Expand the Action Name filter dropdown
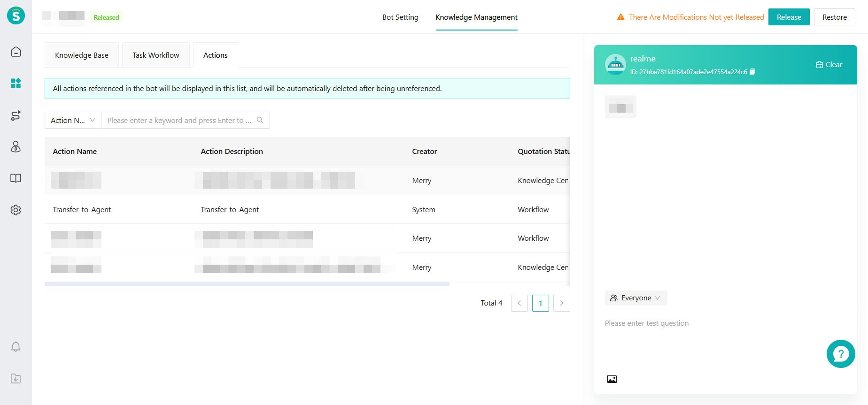 point(73,120)
